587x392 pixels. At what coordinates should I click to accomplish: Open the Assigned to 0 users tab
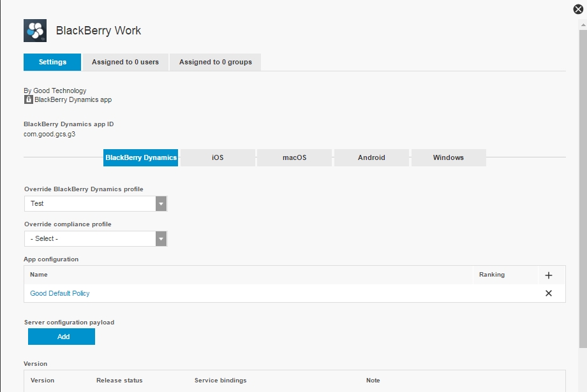[125, 62]
